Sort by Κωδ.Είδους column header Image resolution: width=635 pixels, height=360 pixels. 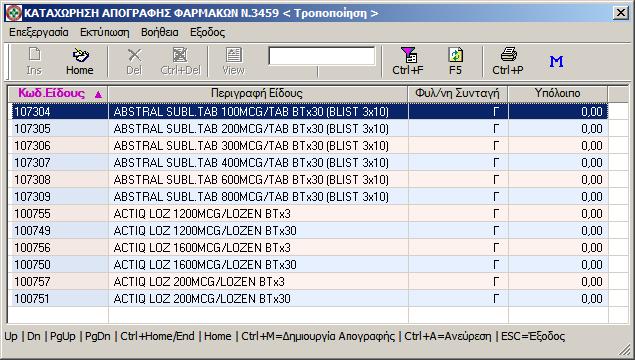pyautogui.click(x=58, y=94)
